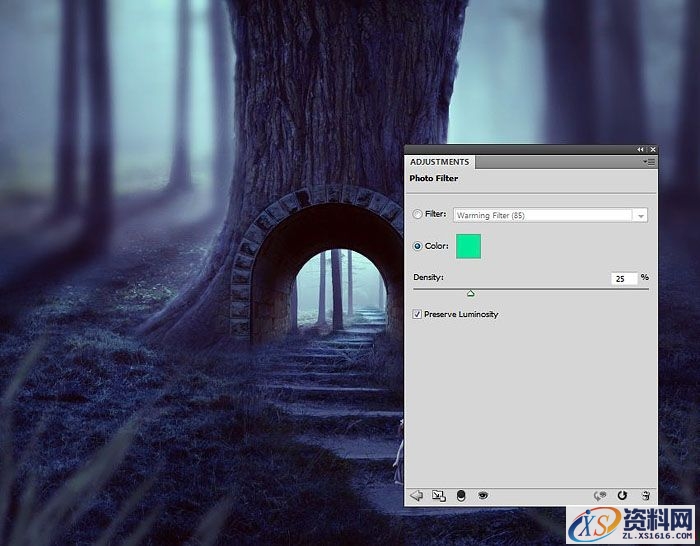Select the Filter radio button
Screen dimensions: 700x546
[x=418, y=214]
